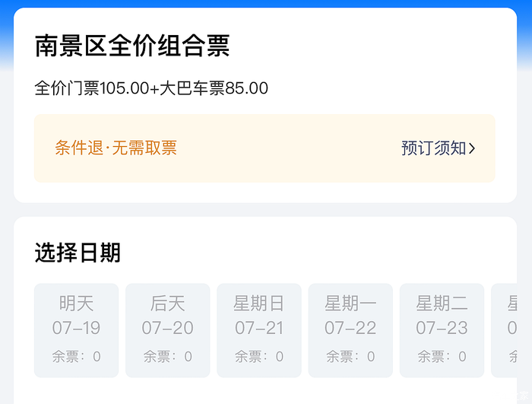
Task: Open the 预订须知 booking notice
Action: pos(434,148)
